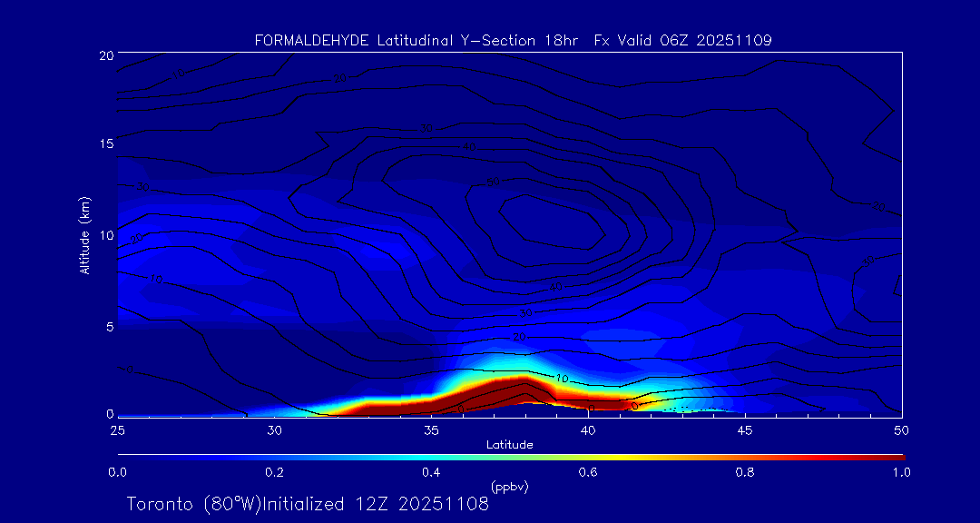980x523 pixels.
Task: Click the color scale value 0.4
Action: tap(431, 472)
